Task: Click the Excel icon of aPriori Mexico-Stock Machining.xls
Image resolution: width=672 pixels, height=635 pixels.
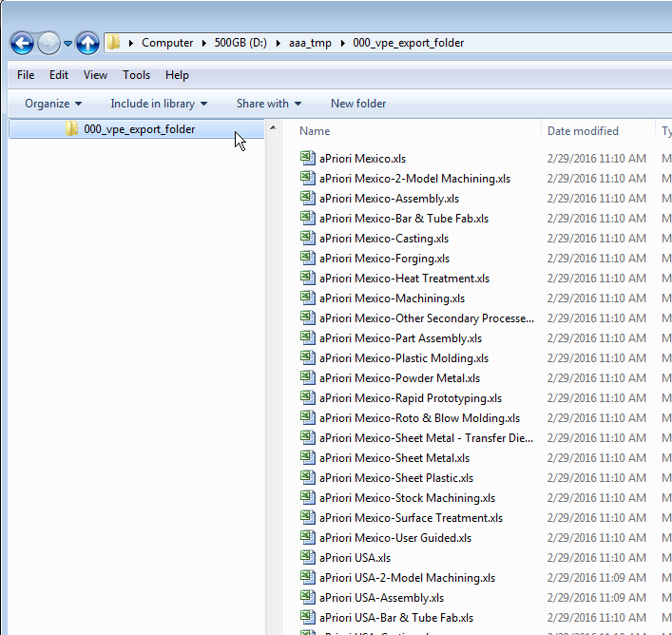Action: [307, 497]
